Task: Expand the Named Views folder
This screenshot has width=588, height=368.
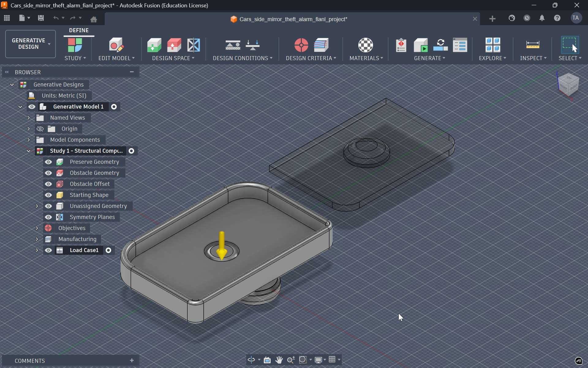Action: 29,118
